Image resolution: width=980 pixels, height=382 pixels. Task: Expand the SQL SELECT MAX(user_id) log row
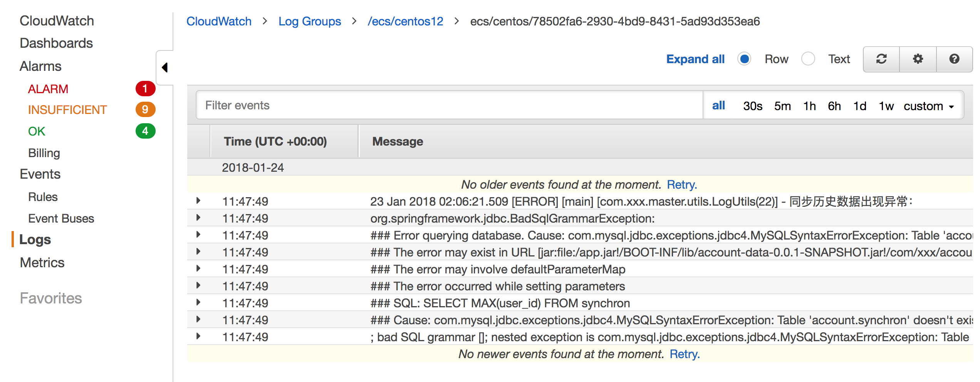coord(198,302)
